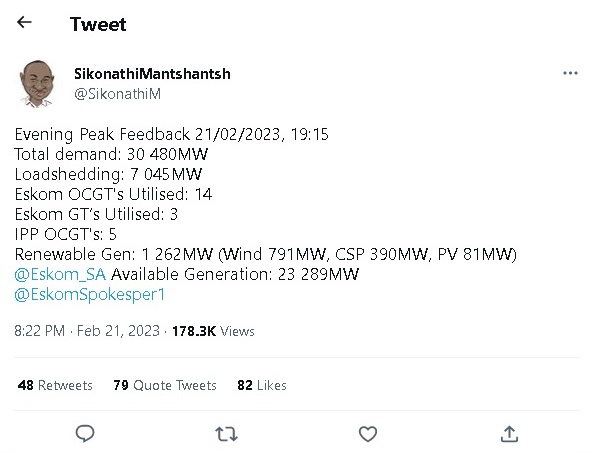Viewport: 596px width, 453px height.
Task: Share the tweet via upload icon
Action: (x=509, y=434)
